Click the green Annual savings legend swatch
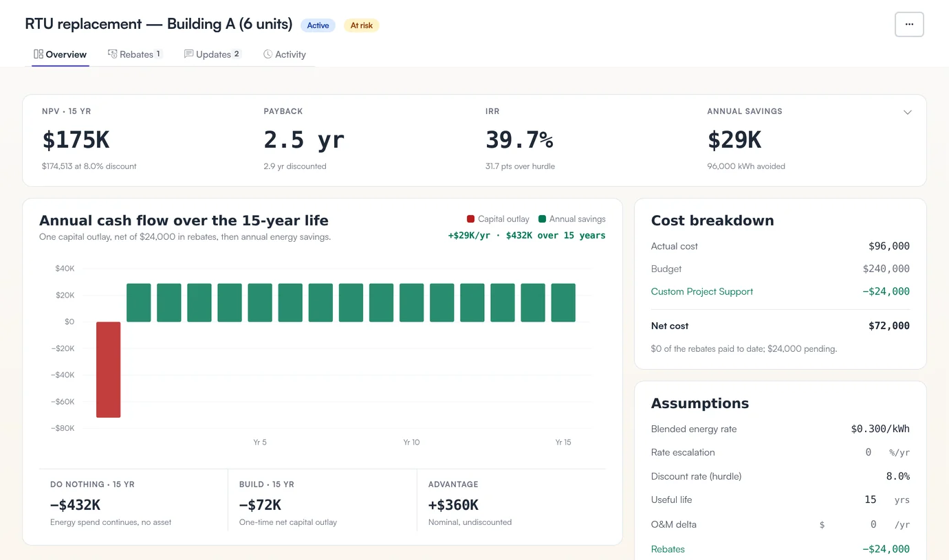The width and height of the screenshot is (949, 560). click(542, 219)
